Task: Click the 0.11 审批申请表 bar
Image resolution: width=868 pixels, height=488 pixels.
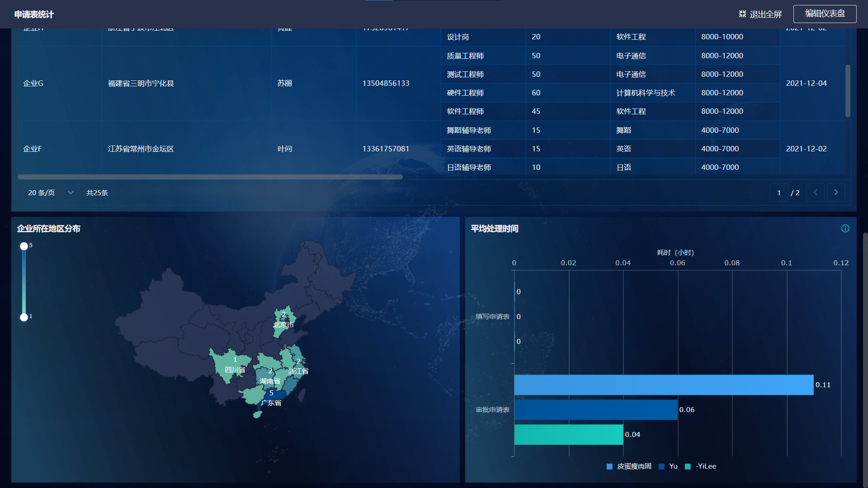Action: (663, 385)
